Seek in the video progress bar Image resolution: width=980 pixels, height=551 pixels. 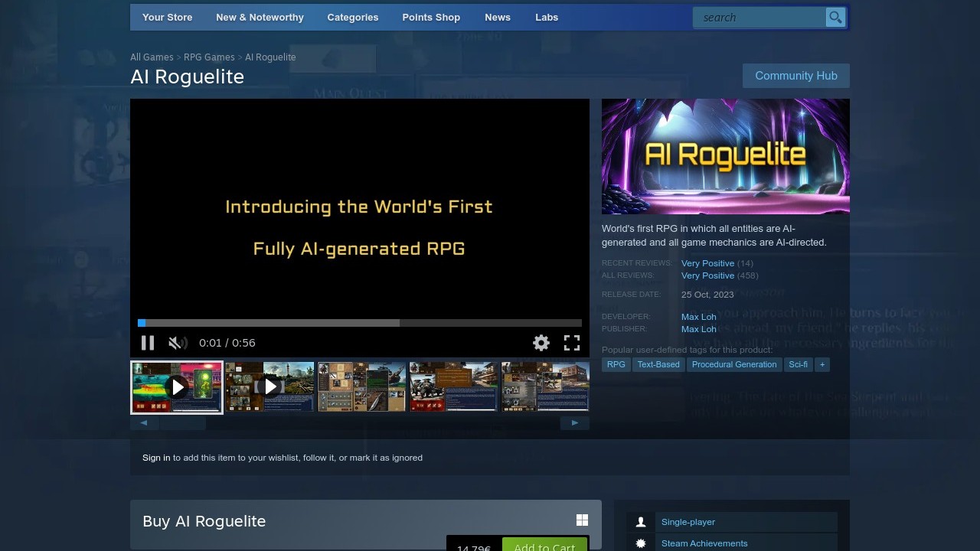point(360,323)
